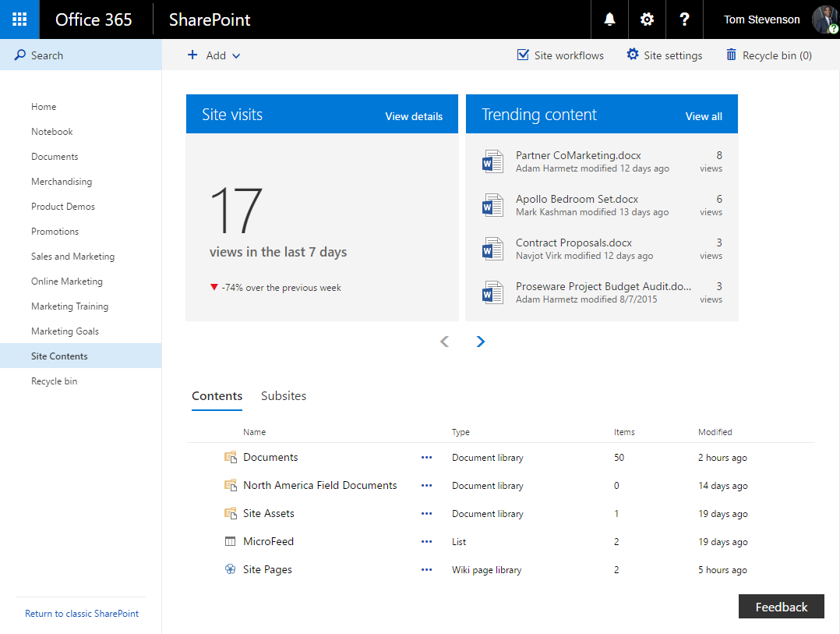Open Contract Proposals.docx
Screen dimensions: 840x634
574,243
